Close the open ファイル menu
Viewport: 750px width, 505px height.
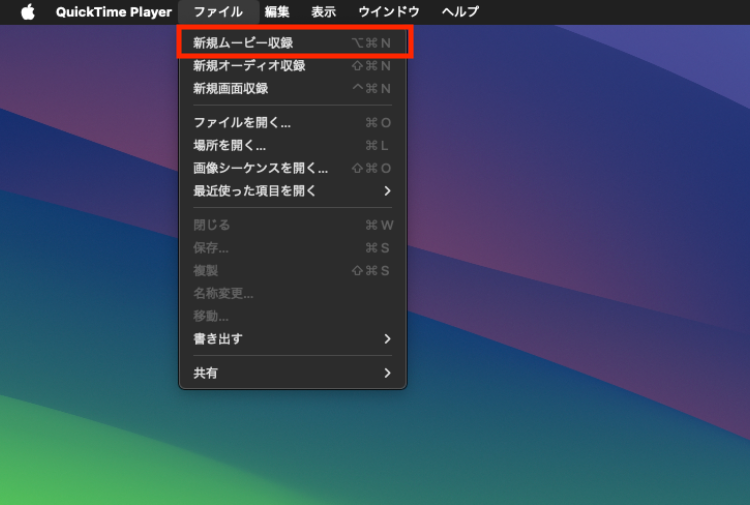(218, 12)
